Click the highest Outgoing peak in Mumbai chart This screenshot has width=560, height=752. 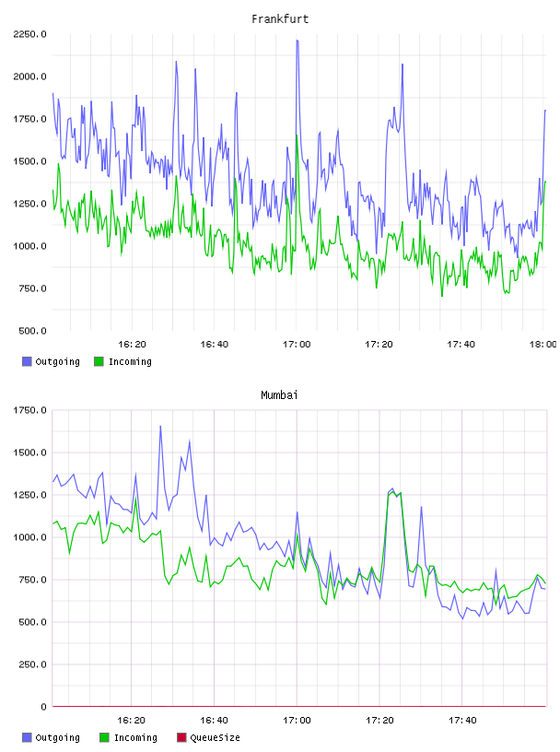160,427
